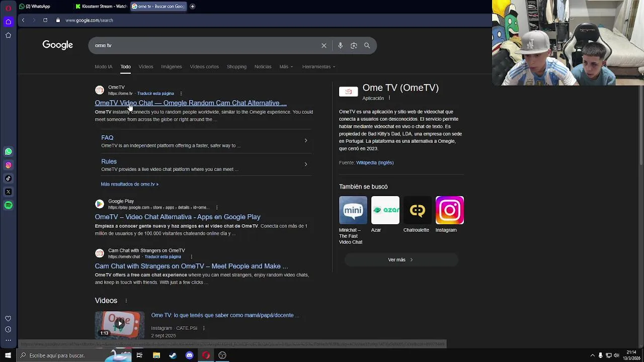Show hidden system tray icons

[593, 355]
